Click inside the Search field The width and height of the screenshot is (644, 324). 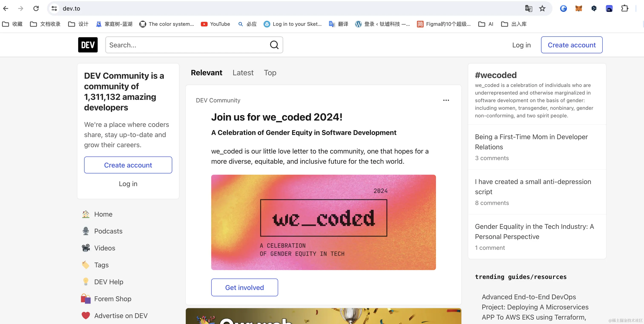(187, 45)
